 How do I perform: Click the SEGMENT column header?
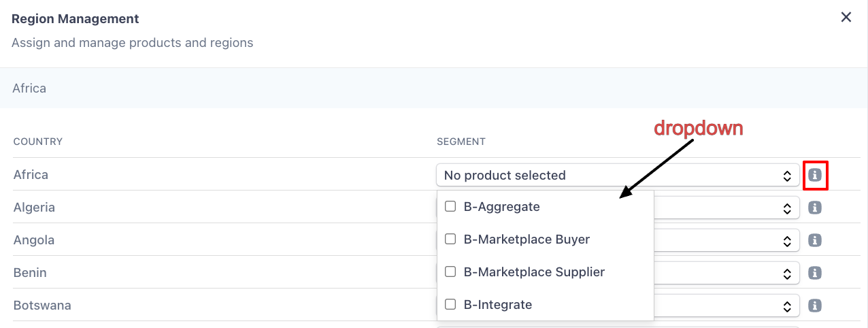[x=461, y=142]
